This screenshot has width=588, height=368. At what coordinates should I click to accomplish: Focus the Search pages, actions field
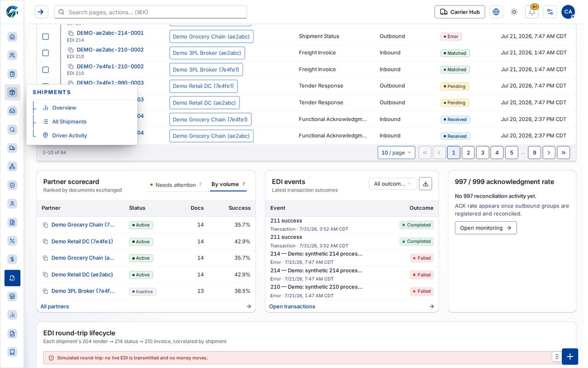pyautogui.click(x=151, y=12)
